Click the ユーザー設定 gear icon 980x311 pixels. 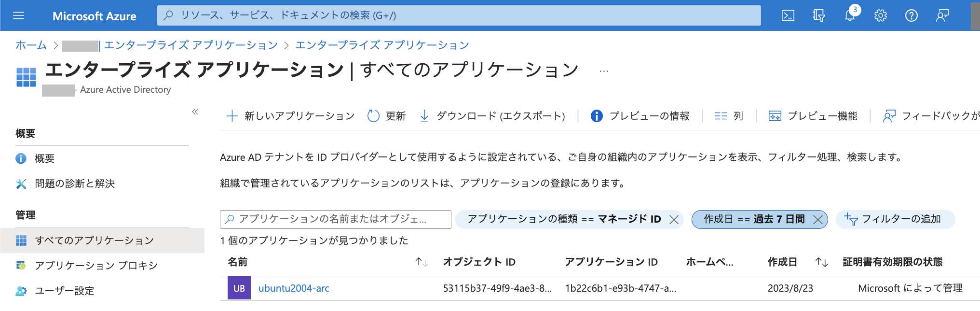[x=21, y=291]
